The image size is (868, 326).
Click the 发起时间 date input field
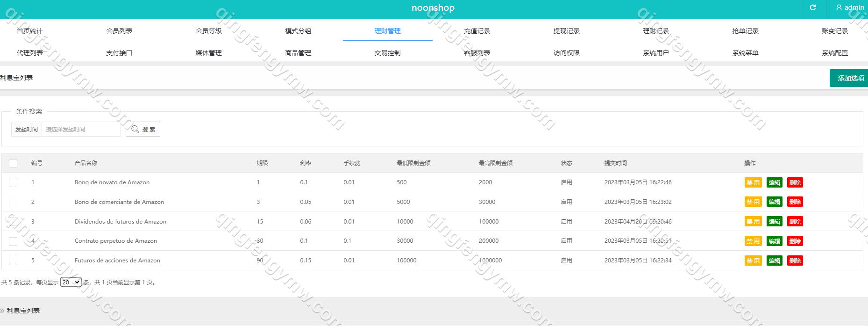coord(81,129)
